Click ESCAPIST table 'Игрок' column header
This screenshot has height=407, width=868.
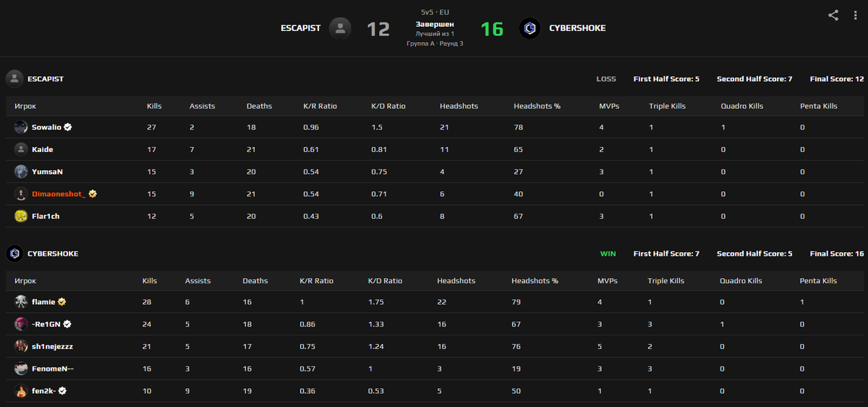[25, 106]
